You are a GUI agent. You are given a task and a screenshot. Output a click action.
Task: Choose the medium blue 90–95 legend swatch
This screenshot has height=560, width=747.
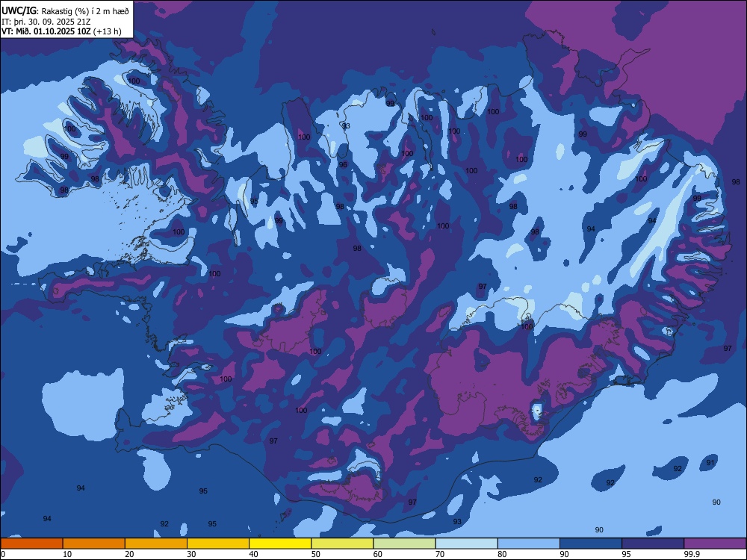pos(591,544)
